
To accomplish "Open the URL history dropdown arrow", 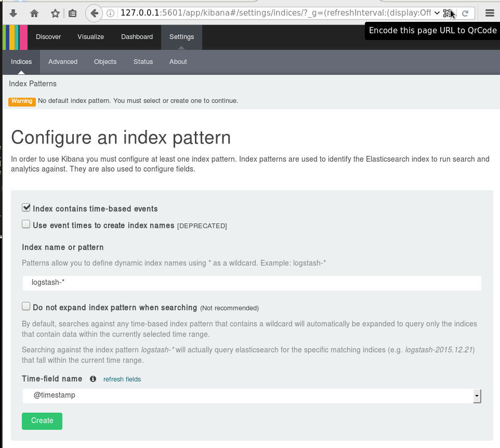I will coord(437,13).
